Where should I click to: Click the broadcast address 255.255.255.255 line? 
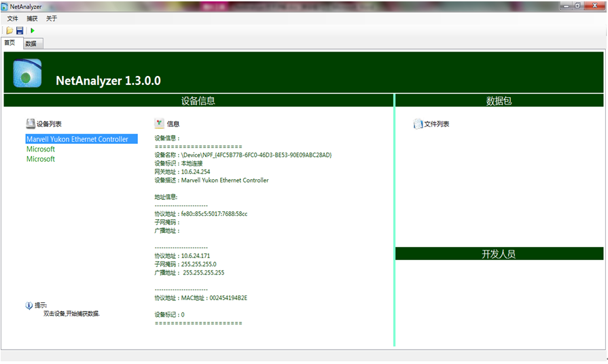pyautogui.click(x=190, y=273)
